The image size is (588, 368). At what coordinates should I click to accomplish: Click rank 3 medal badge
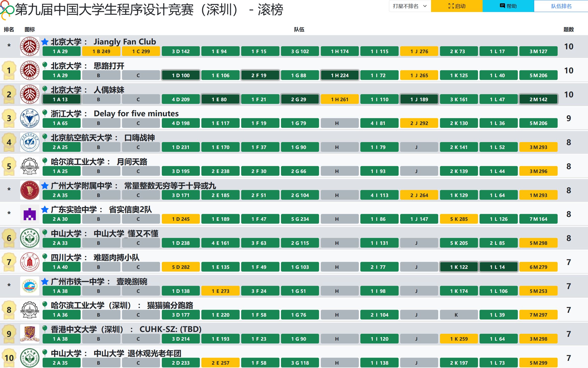click(x=9, y=118)
